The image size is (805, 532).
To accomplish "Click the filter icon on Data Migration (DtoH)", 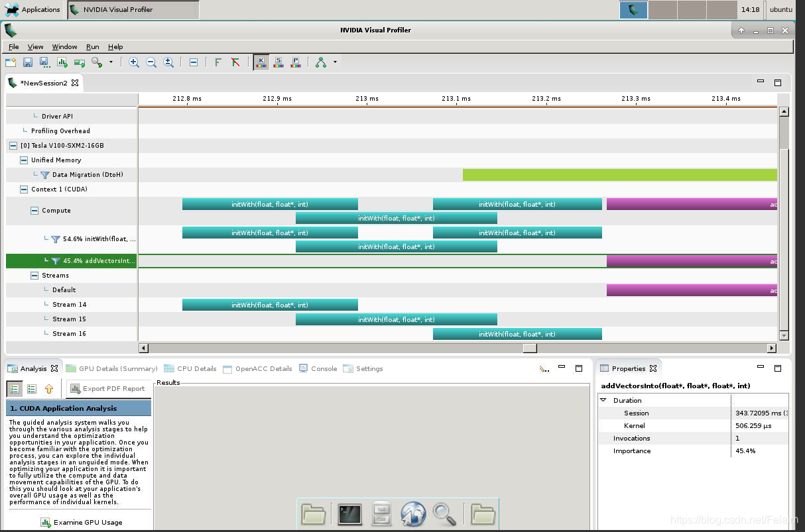I will (x=45, y=175).
